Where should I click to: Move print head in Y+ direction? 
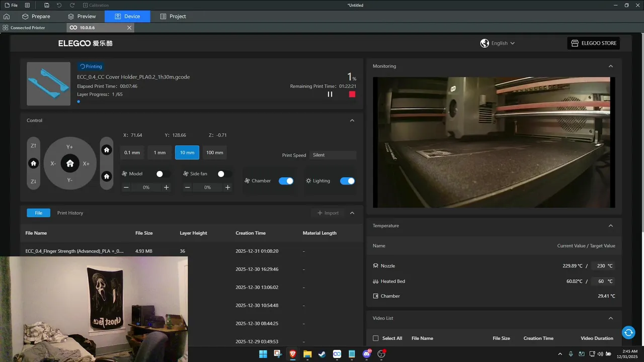[x=70, y=147]
